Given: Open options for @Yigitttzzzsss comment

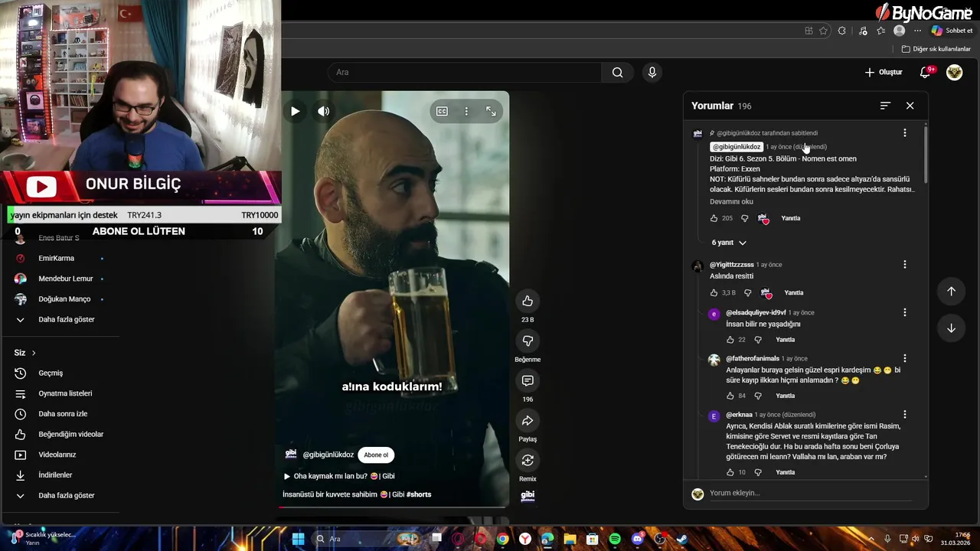Looking at the screenshot, I should 904,265.
